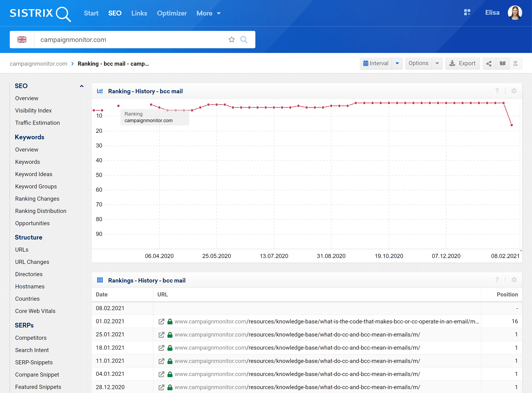Click the download icon in the Export button
This screenshot has width=532, height=393.
(x=452, y=63)
